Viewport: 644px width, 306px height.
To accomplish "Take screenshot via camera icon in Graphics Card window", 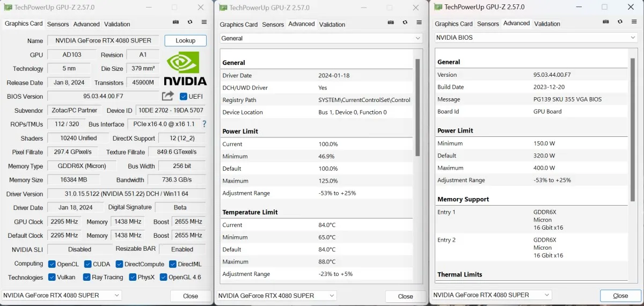I will click(x=175, y=23).
